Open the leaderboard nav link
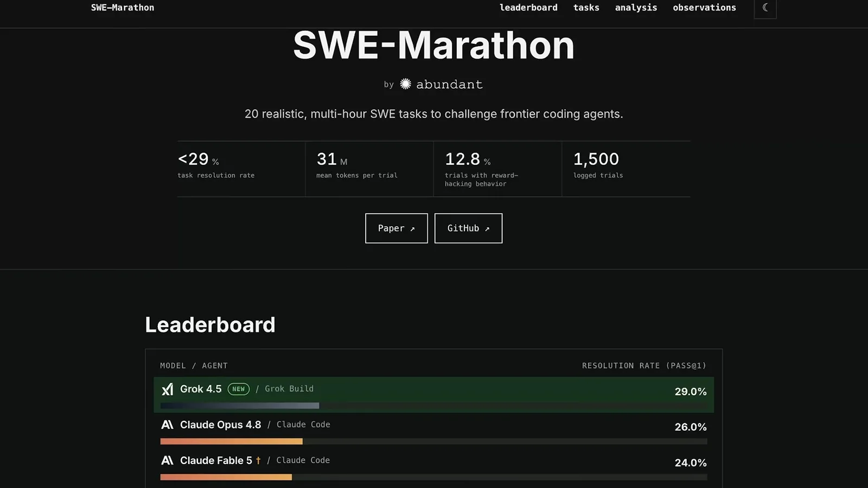Screen dimensions: 868x488 click(x=528, y=8)
